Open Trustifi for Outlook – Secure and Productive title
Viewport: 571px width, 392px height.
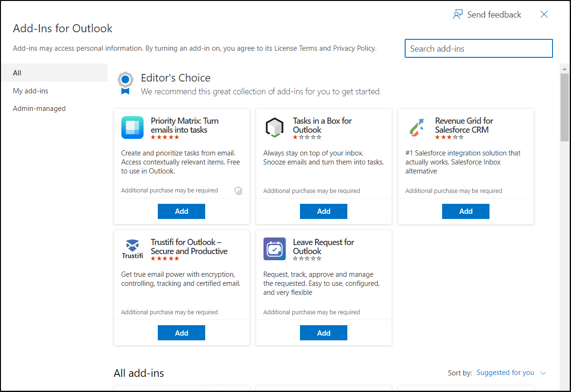[189, 246]
